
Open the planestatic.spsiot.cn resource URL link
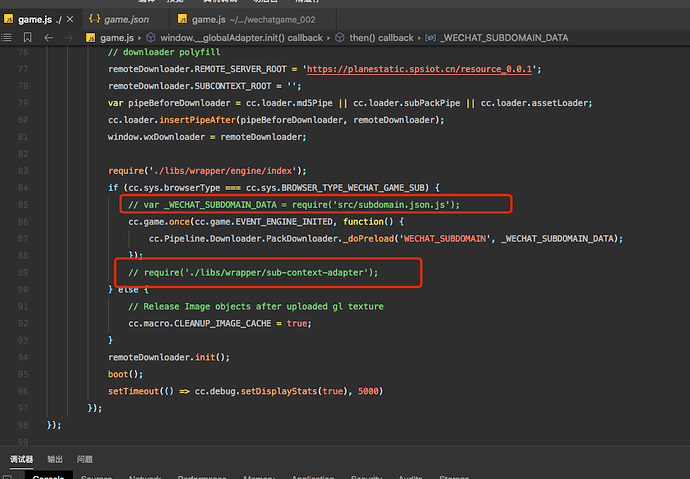[419, 69]
